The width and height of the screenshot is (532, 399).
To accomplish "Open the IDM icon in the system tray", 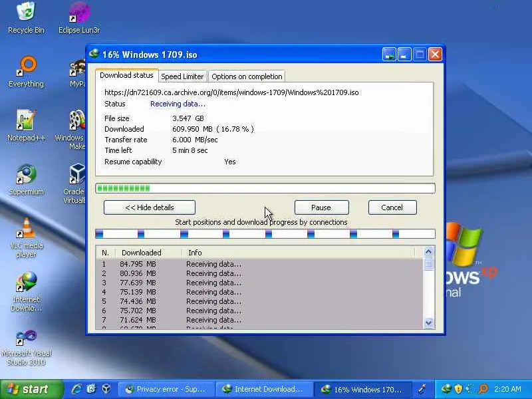I will (x=446, y=389).
